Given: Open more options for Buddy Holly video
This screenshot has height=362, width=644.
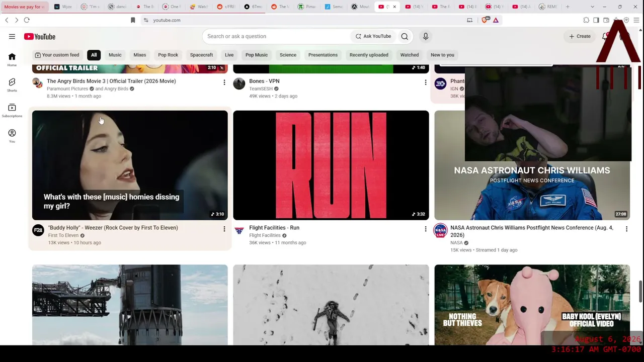Looking at the screenshot, I should (x=224, y=229).
